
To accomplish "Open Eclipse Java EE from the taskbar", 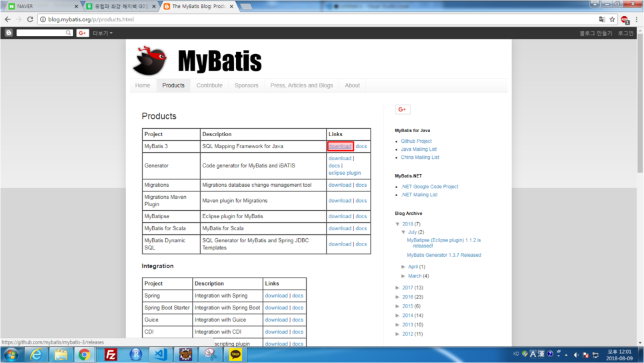I will point(185,354).
